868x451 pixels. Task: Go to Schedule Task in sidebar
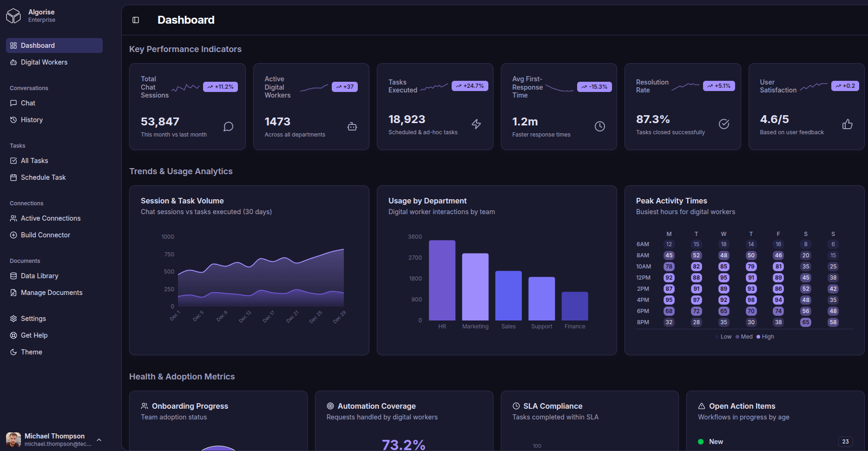(43, 177)
